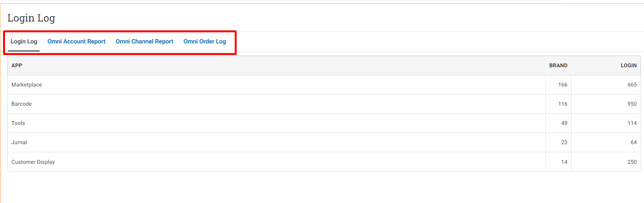Open the Omni Channel Report tab
This screenshot has height=203, width=644.
145,42
